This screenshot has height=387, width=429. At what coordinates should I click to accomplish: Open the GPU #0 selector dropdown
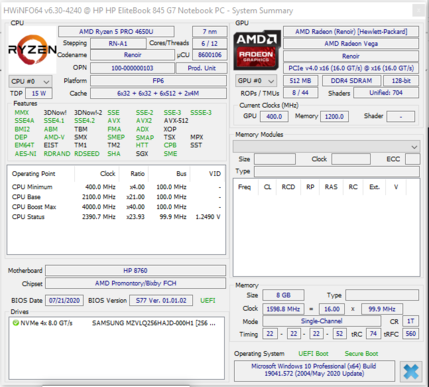[256, 81]
